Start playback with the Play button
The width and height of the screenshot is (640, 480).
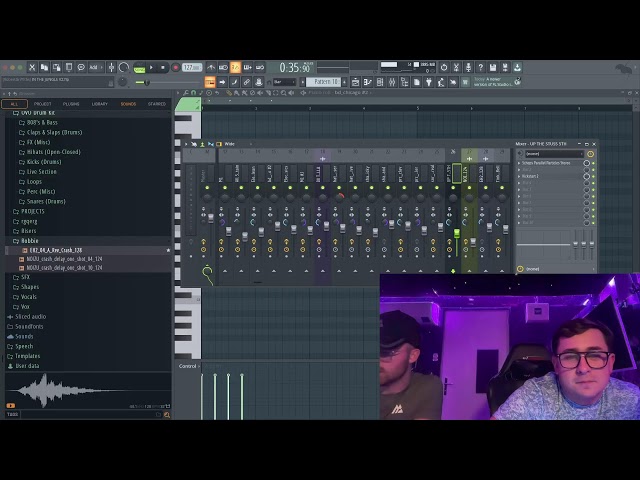151,67
